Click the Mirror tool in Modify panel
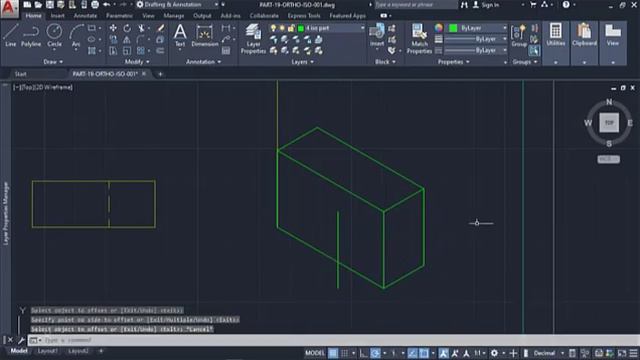 tap(127, 40)
